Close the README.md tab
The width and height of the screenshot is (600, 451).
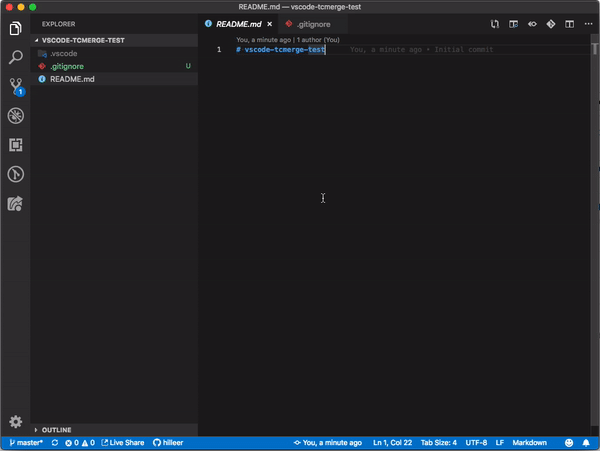270,24
